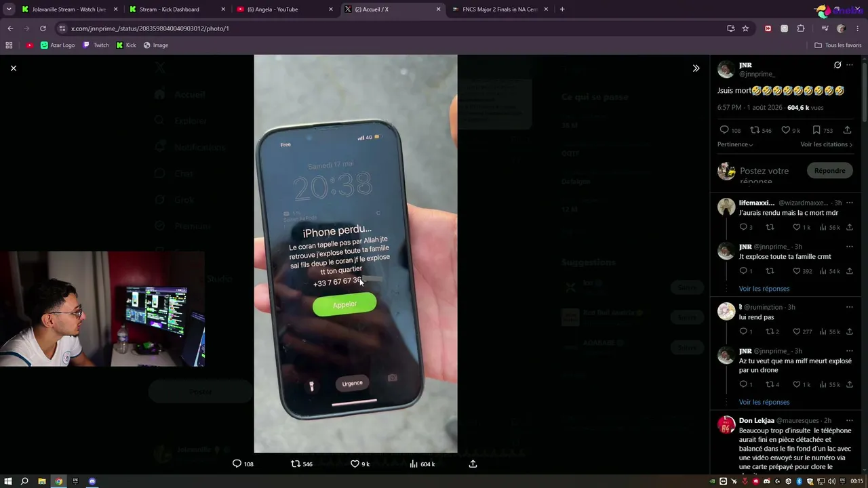Viewport: 868px width, 488px height.
Task: Open the Twitch bookmark
Action: pyautogui.click(x=96, y=45)
